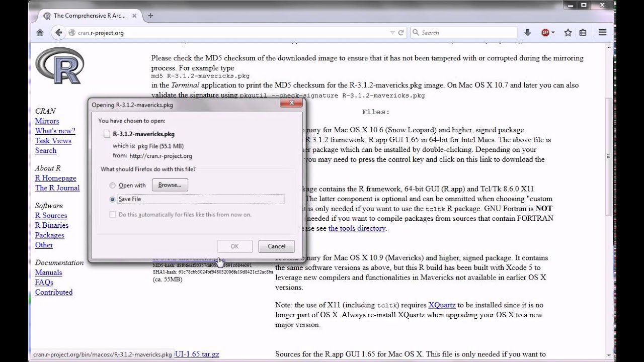Viewport: 644px width, 362px height.
Task: Click the R logo image
Action: coord(59,65)
